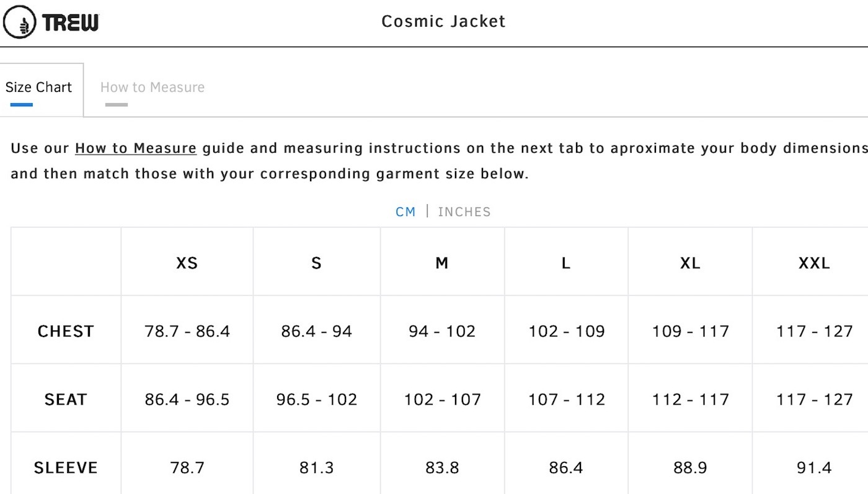Click the TREW wordmark text
The image size is (868, 494).
pos(71,23)
